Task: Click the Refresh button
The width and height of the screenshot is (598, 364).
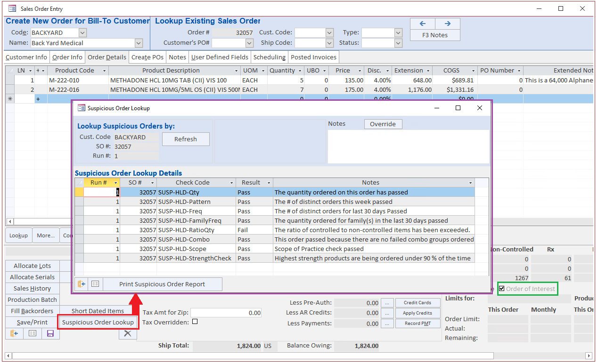Action: (x=186, y=139)
